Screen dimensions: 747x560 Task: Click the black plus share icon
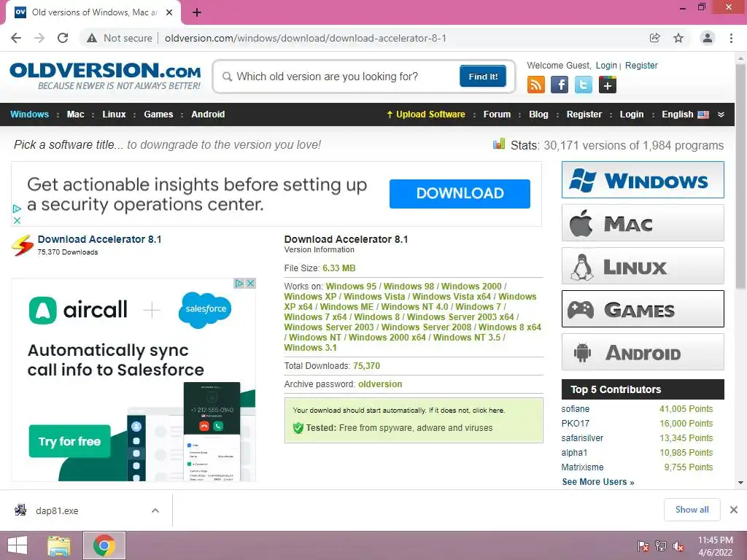tap(608, 85)
